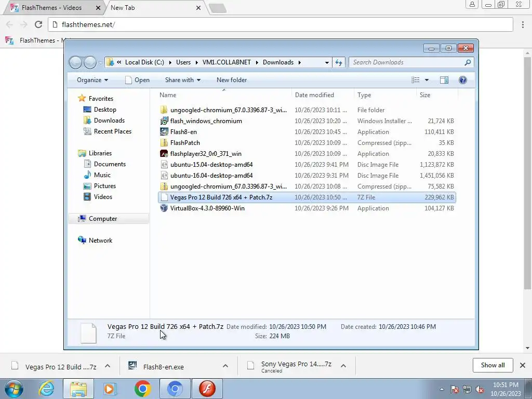Image resolution: width=532 pixels, height=399 pixels.
Task: Open Windows Media Player from taskbar
Action: coord(110,389)
